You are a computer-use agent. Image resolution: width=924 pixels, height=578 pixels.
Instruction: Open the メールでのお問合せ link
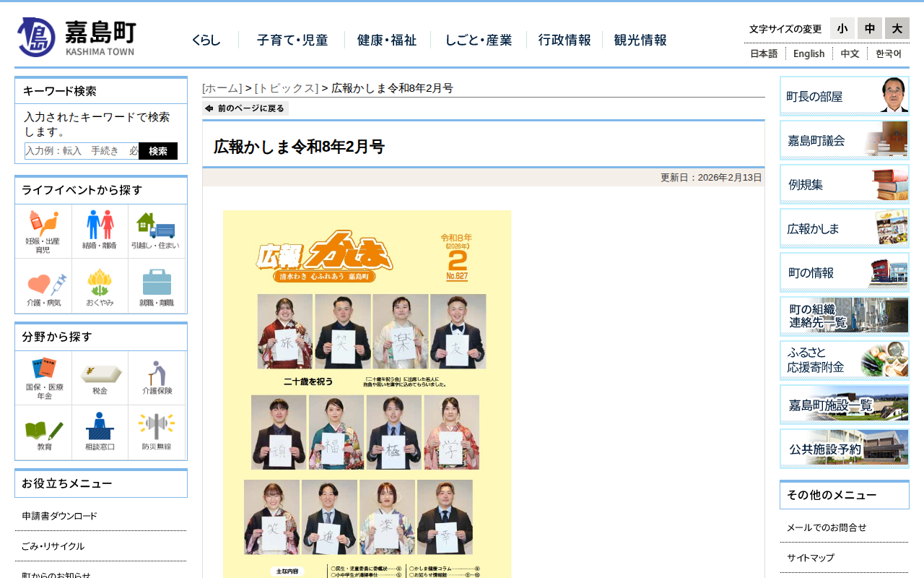point(827,527)
